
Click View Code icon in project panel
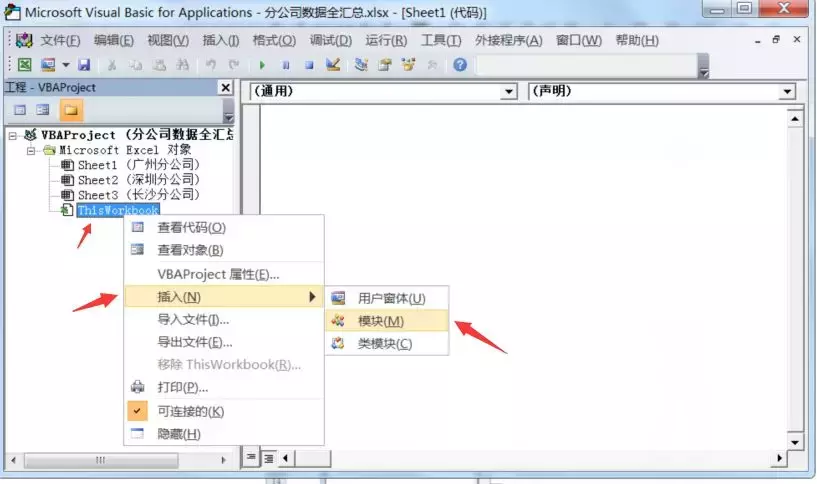pos(20,110)
